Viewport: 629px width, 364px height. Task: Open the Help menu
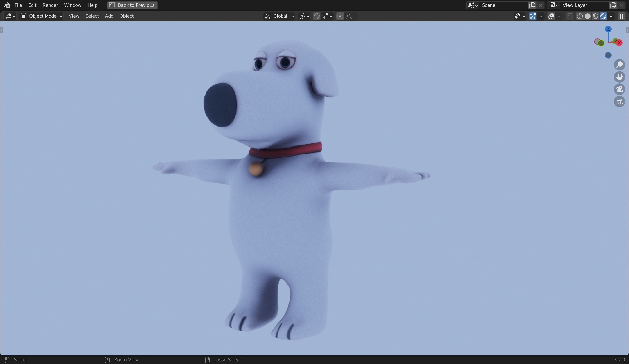92,5
